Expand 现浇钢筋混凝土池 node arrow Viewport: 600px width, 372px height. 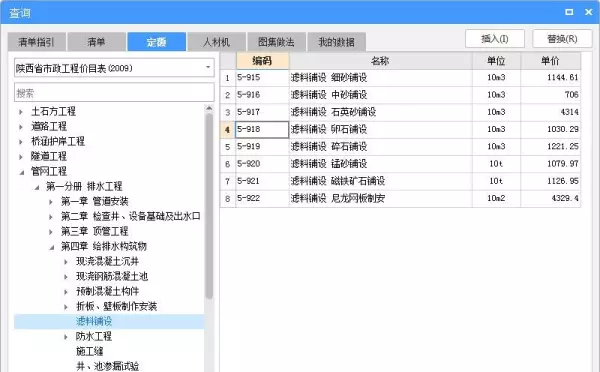66,277
